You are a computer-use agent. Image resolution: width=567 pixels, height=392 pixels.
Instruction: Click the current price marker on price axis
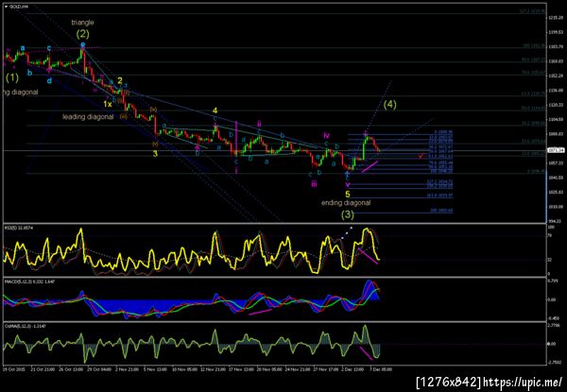coord(556,150)
